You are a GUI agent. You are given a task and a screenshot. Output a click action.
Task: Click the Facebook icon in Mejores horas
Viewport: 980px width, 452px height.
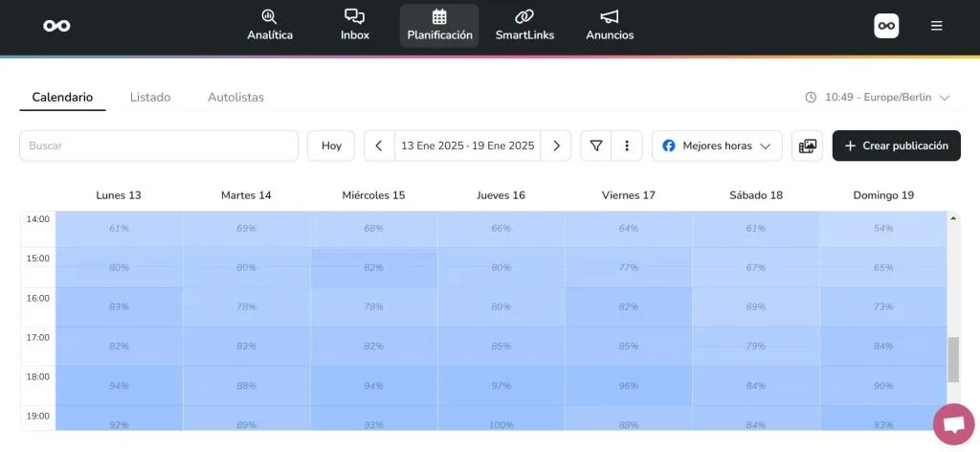click(x=669, y=146)
